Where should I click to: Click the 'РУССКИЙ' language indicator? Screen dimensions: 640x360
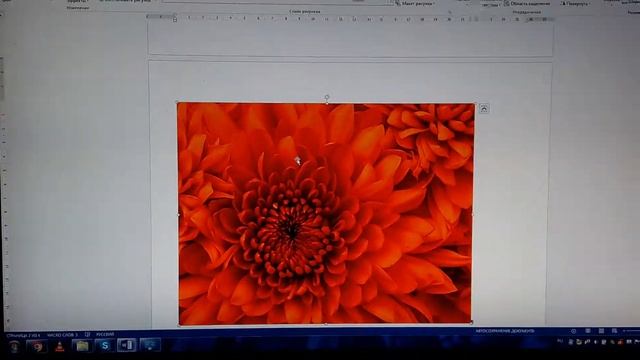point(105,334)
